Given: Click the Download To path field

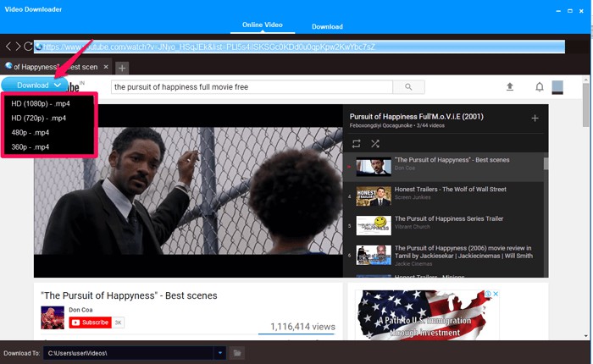Looking at the screenshot, I should point(129,353).
